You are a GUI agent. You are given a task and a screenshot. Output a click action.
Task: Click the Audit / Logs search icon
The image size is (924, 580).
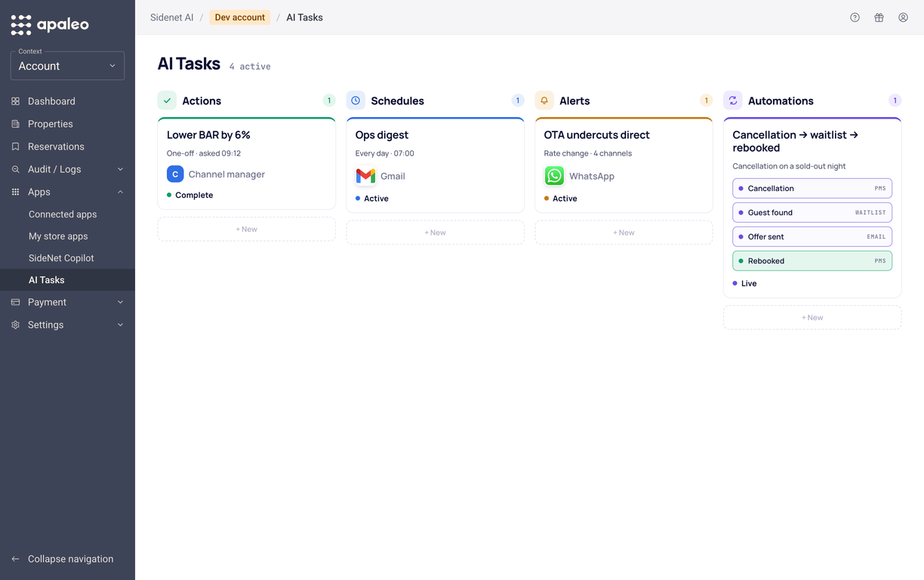click(x=15, y=169)
